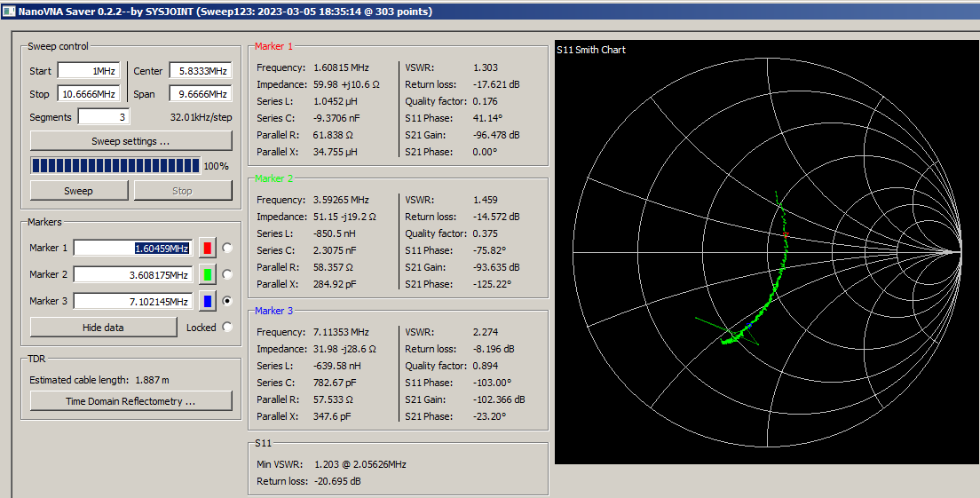
Task: Click Marker 3 return loss -8.196 dB
Action: (494, 349)
